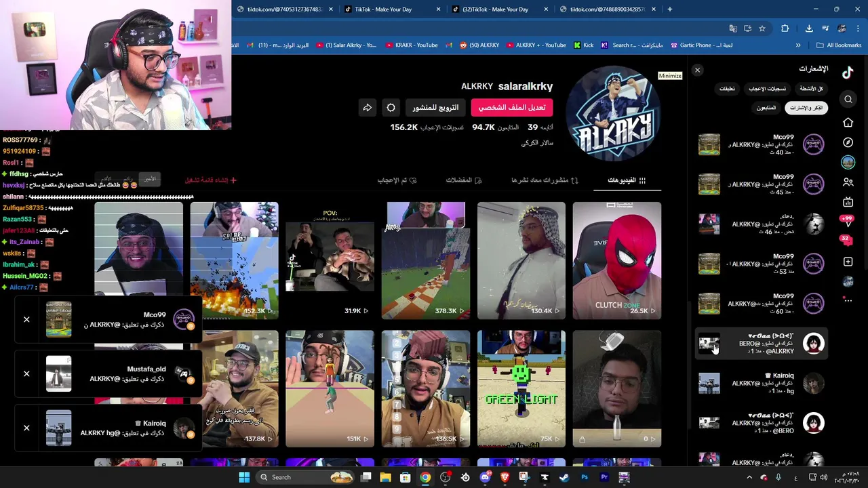Viewport: 868px width, 488px height.
Task: Dismiss the Mco99 popup notification
Action: click(26, 319)
